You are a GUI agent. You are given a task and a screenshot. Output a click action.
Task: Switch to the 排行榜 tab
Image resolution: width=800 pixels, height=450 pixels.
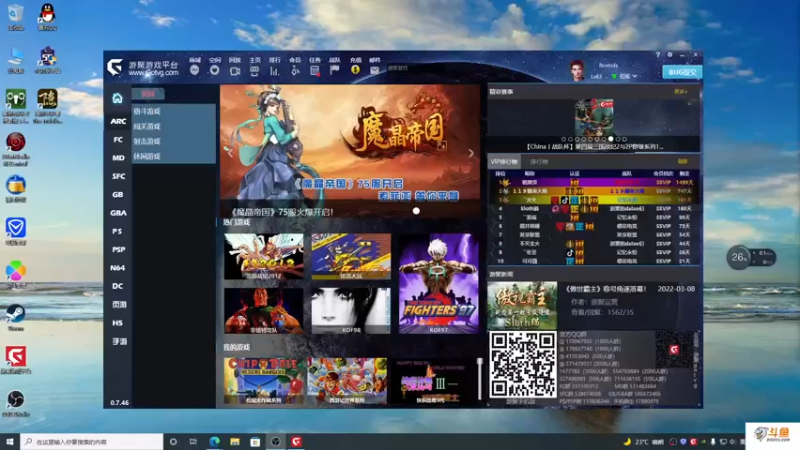point(539,162)
